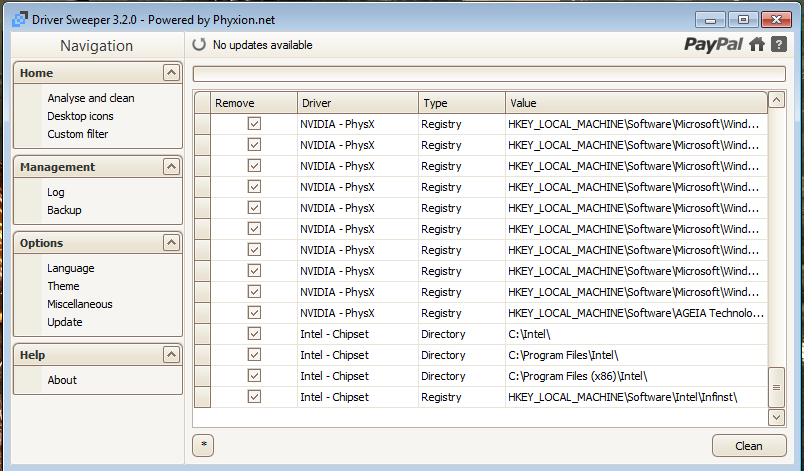The width and height of the screenshot is (804, 471).
Task: Collapse the Options navigation section
Action: 171,242
